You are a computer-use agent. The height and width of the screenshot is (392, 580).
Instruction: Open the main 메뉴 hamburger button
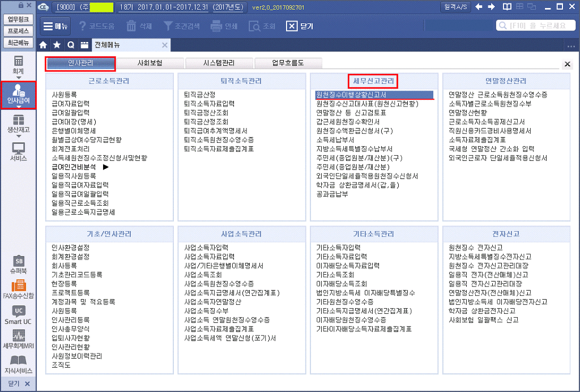56,26
